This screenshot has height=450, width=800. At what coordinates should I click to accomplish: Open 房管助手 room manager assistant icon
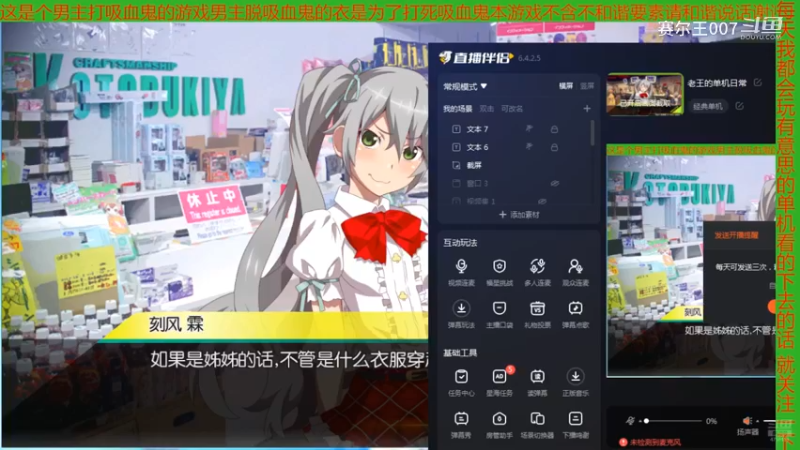tap(499, 425)
